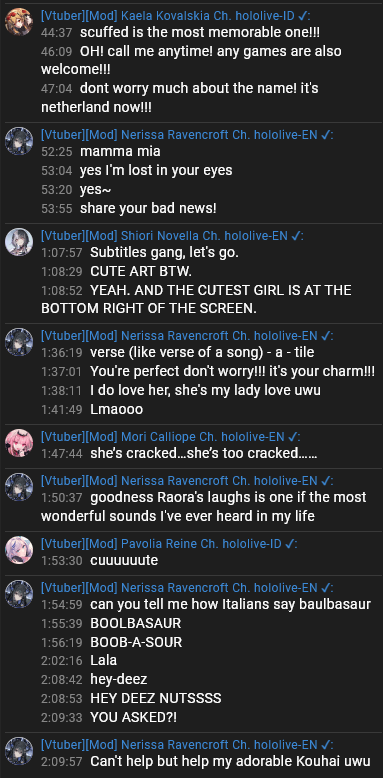
Task: Jump to timestamp 1:08:52
Action: click(x=62, y=291)
